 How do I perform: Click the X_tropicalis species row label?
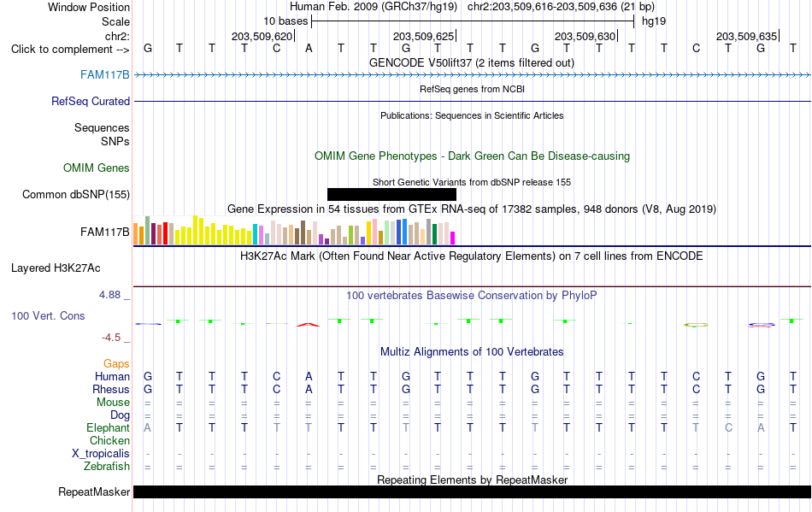(x=101, y=454)
